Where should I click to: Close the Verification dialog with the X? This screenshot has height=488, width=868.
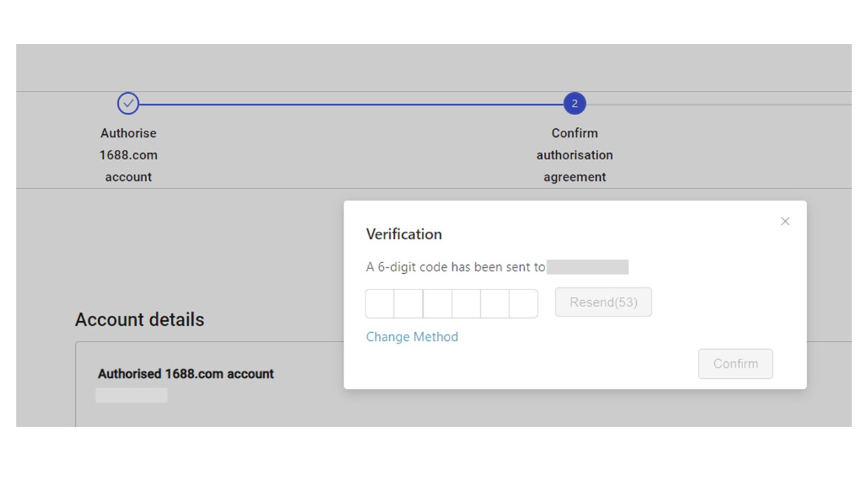point(785,222)
